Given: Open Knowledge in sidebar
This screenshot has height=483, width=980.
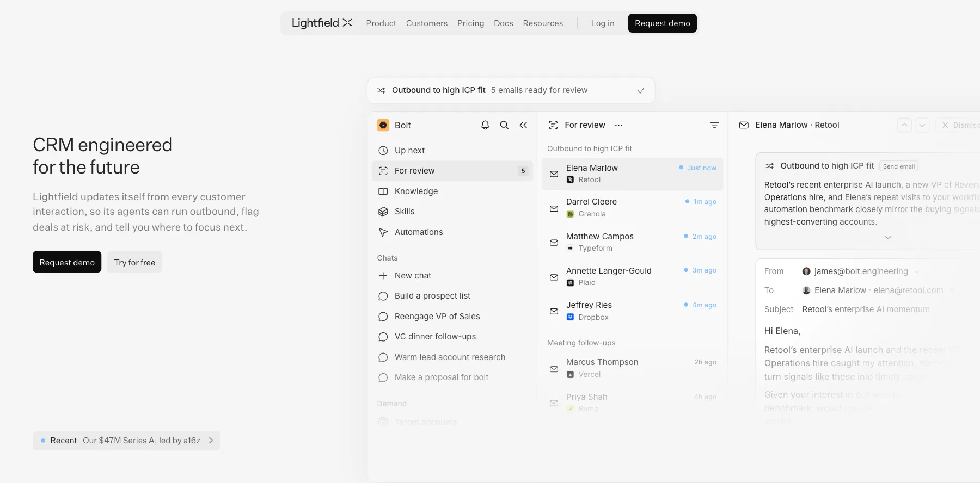Looking at the screenshot, I should (452, 191).
